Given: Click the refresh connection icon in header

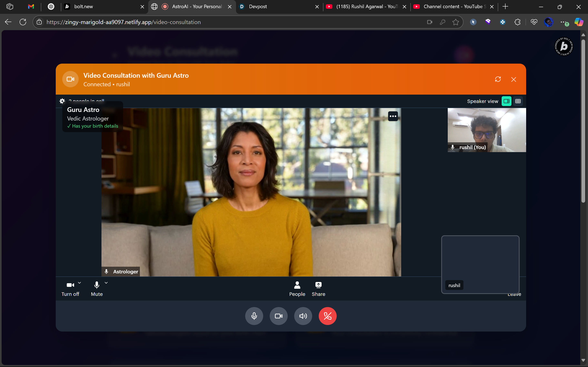Looking at the screenshot, I should click(x=498, y=79).
